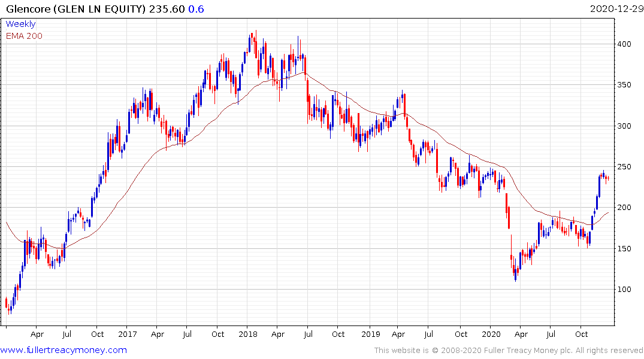Click the Apr label after 2019
This screenshot has width=644, height=359.
coord(398,334)
